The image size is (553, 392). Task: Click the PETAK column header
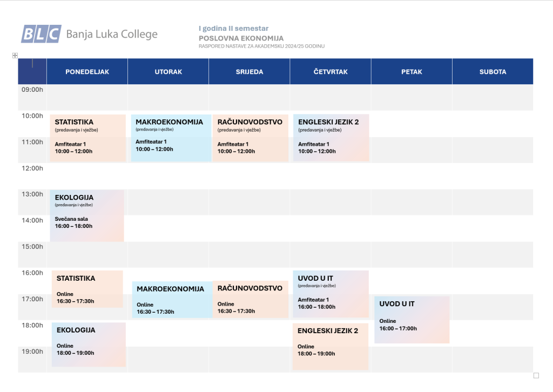(412, 72)
